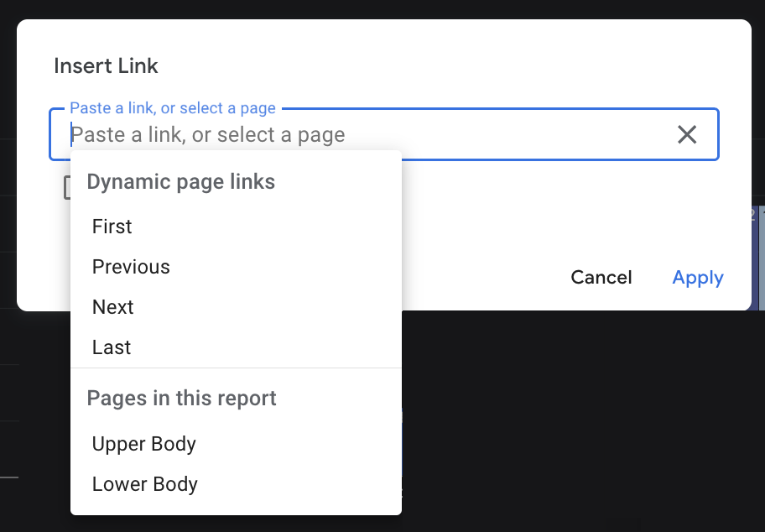765x532 pixels.
Task: Select Last in the dynamic page links
Action: pos(112,347)
